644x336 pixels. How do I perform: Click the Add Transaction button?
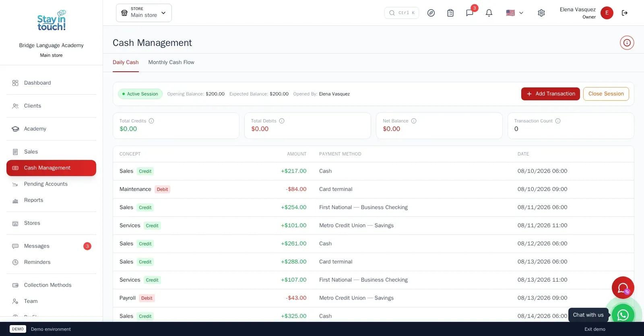click(x=551, y=94)
